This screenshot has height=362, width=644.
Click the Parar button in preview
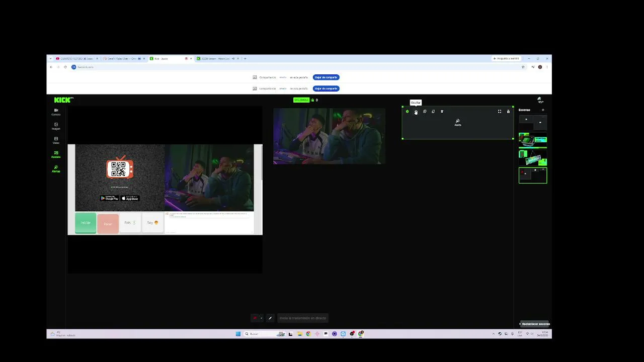click(108, 224)
